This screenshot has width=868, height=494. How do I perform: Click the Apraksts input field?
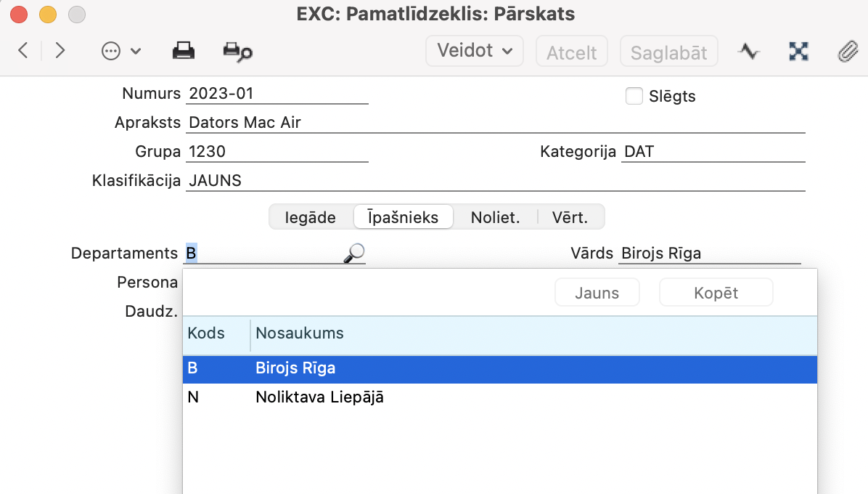pyautogui.click(x=495, y=123)
